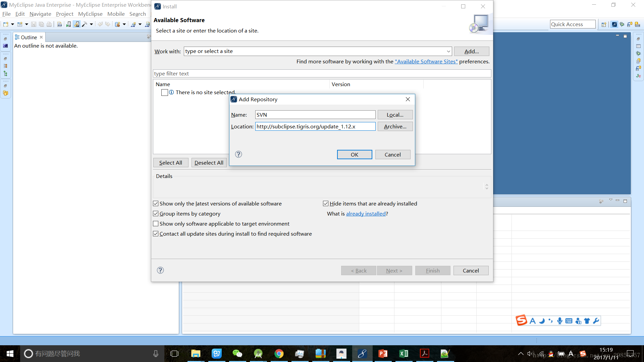The width and height of the screenshot is (644, 362).
Task: Open the Available Software Sites link
Action: [x=426, y=61]
